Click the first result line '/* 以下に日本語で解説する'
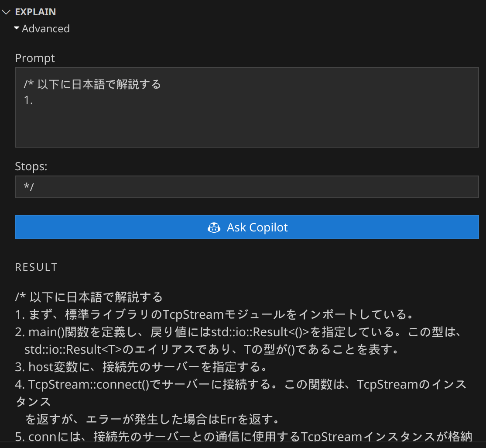 [x=89, y=297]
